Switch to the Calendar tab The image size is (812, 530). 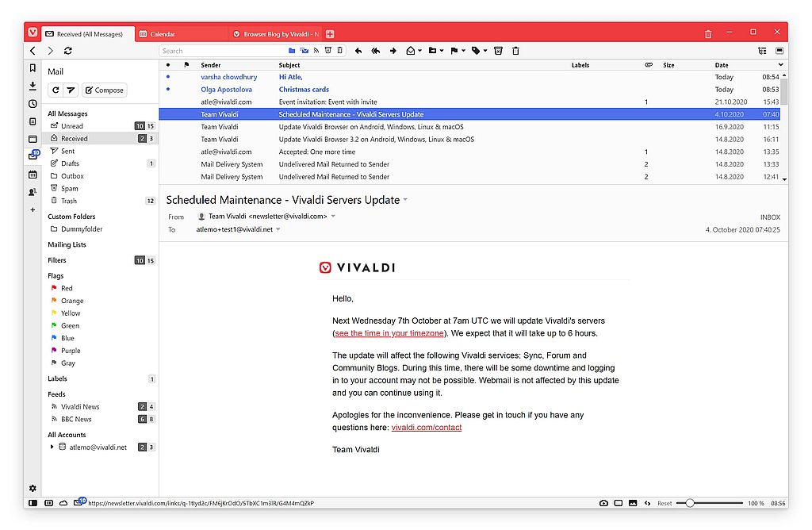click(182, 34)
